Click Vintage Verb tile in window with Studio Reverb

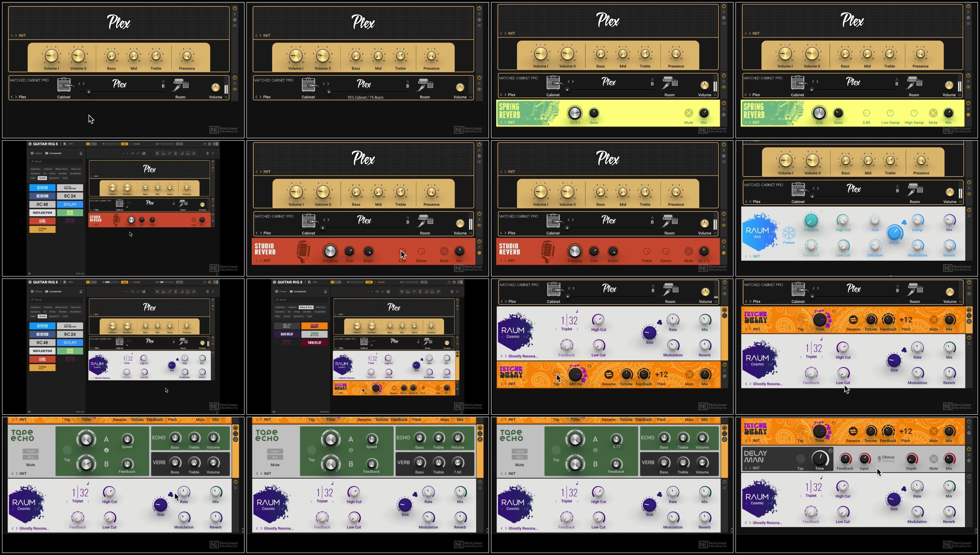point(42,229)
